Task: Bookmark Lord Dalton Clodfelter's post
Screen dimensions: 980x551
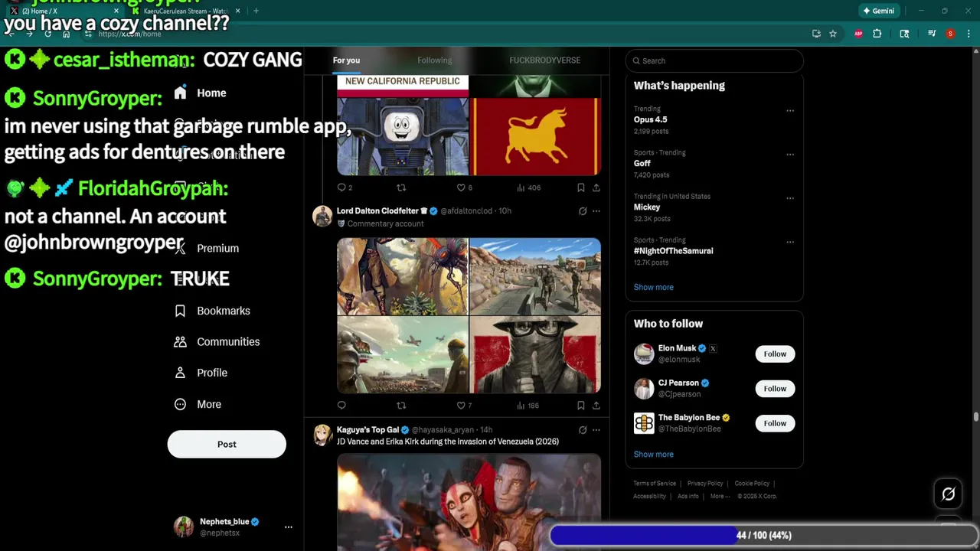Action: [581, 406]
